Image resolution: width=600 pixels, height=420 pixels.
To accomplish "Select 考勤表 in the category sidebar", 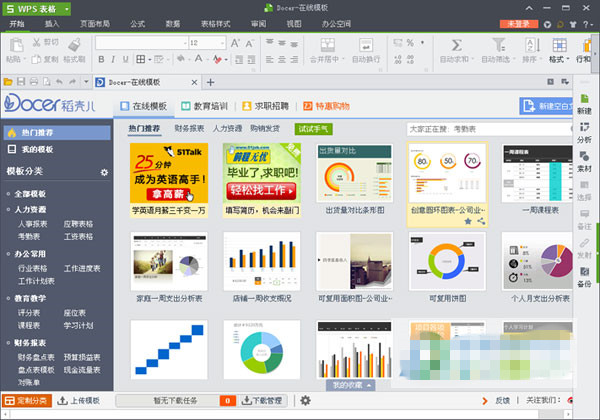I will click(29, 237).
